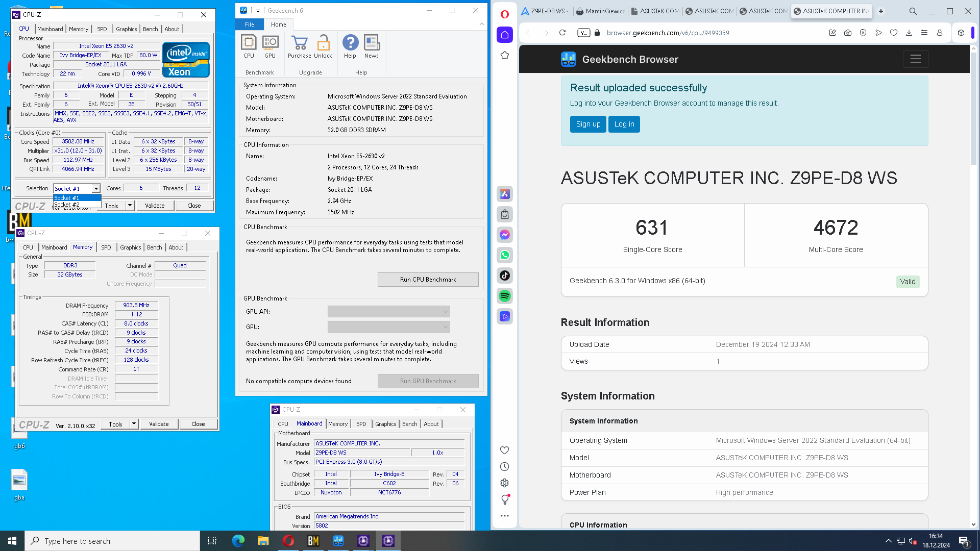
Task: Click the Core Speed 3502.08 MHz field
Action: tap(78, 141)
